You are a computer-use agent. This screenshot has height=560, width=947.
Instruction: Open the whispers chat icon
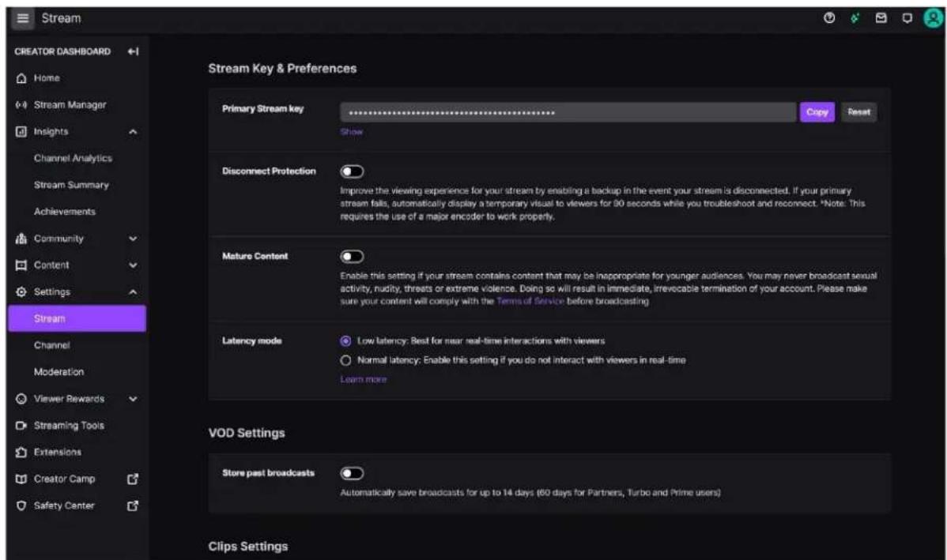[x=907, y=18]
